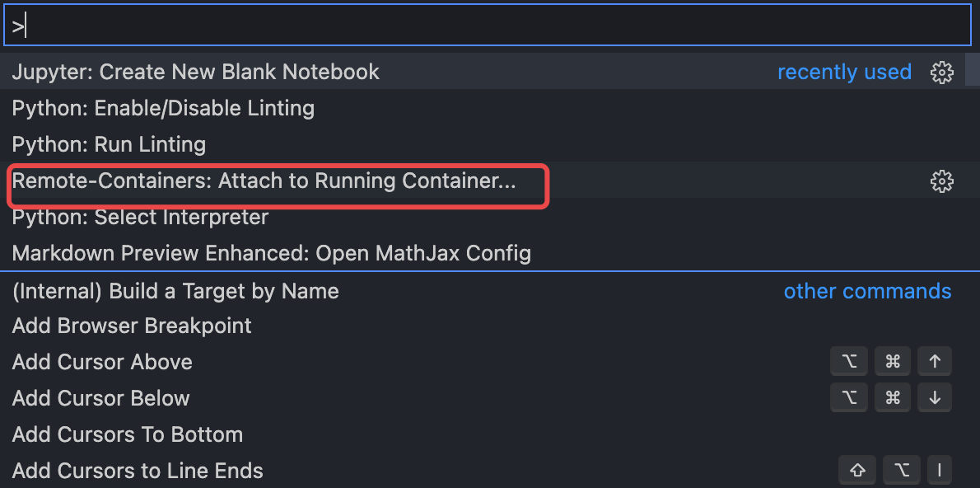Select Add Cursors To Bottom command
Image resolution: width=980 pixels, height=488 pixels.
tap(127, 434)
